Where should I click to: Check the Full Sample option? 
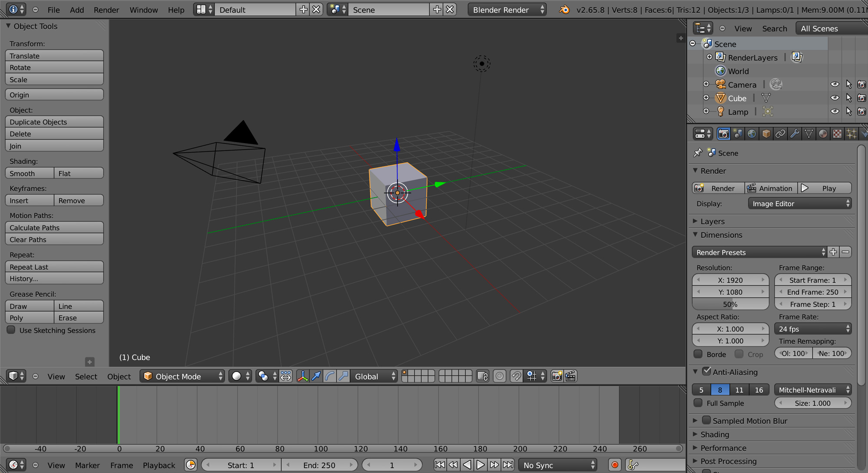coord(698,403)
